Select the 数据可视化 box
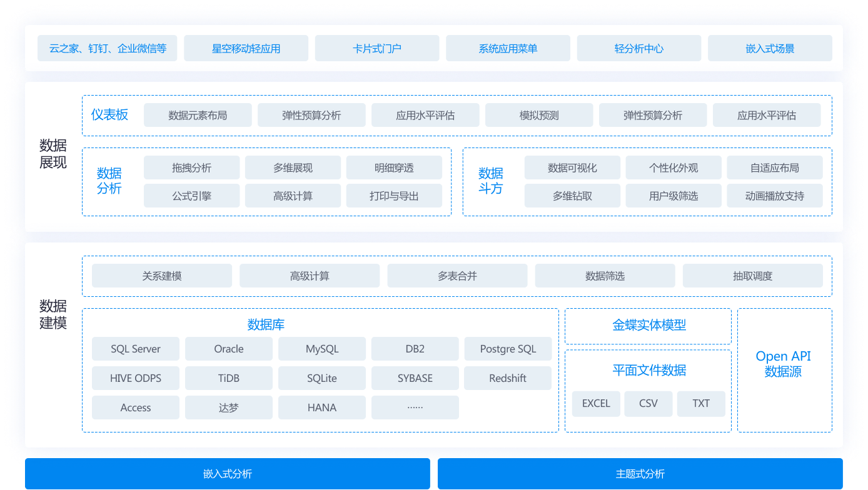This screenshot has width=868, height=490. pos(572,167)
